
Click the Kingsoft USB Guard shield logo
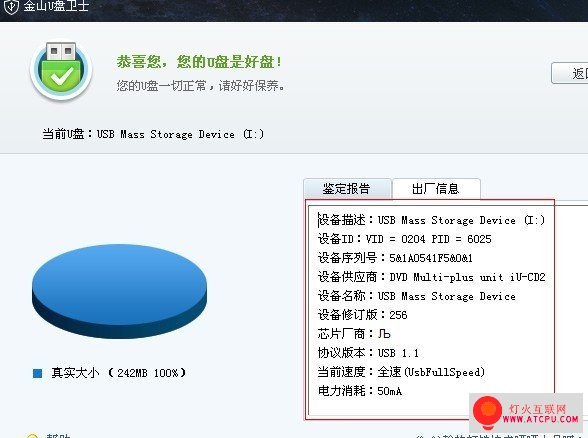click(x=11, y=6)
